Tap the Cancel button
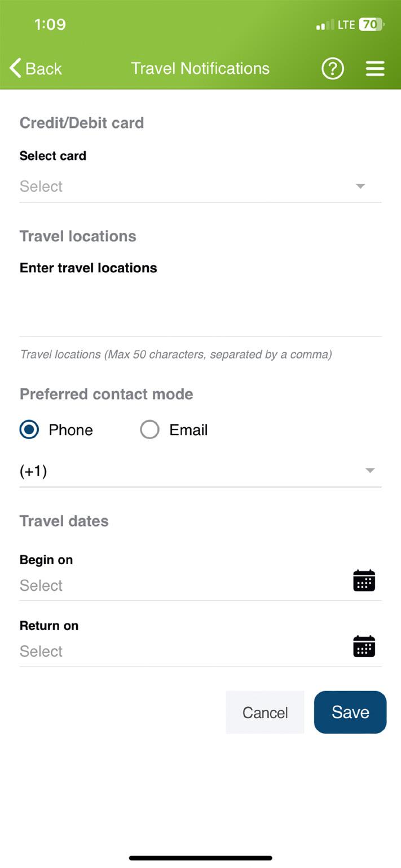Image resolution: width=401 pixels, height=868 pixels. [265, 712]
